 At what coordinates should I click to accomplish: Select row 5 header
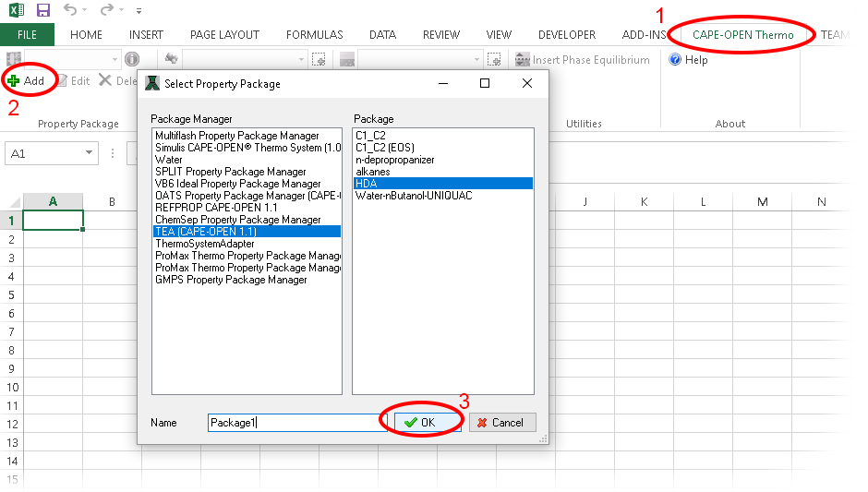click(11, 295)
